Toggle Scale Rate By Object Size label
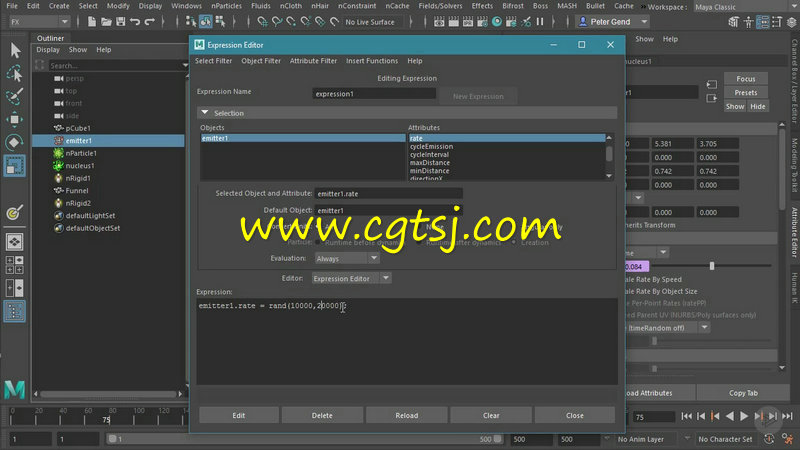800x450 pixels. click(662, 291)
